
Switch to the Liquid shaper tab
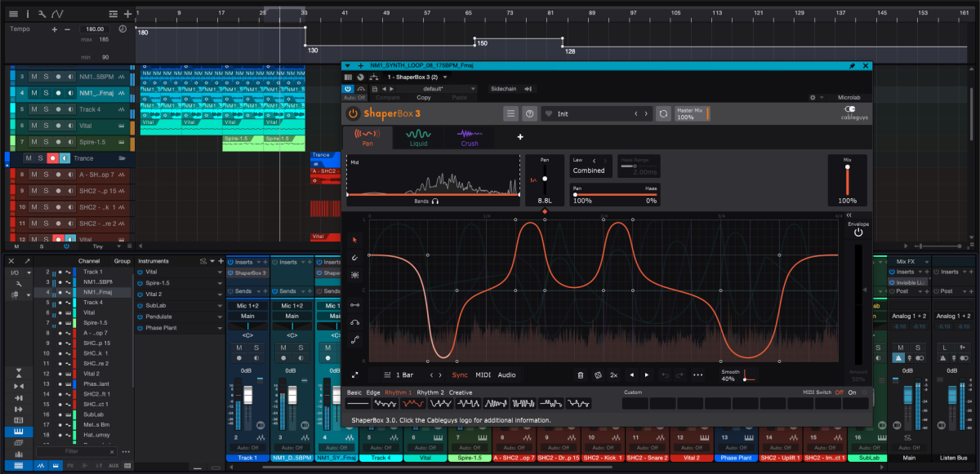418,137
